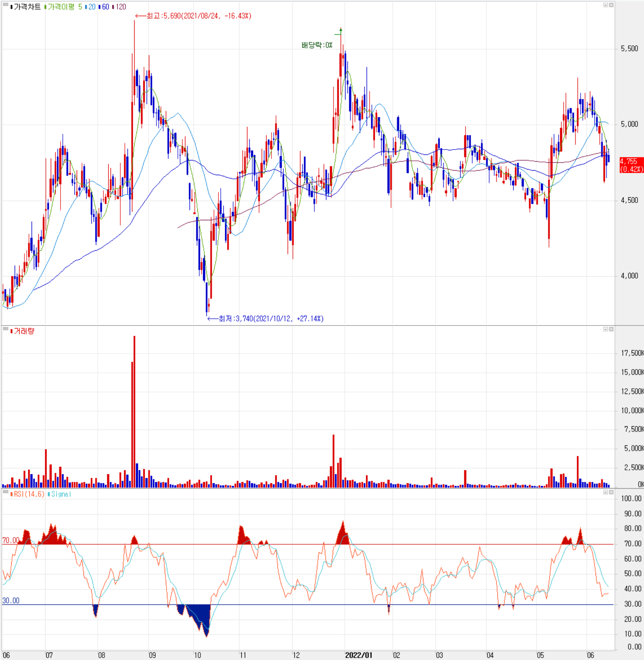Screen dimensions: 644x660
Task: Maximize the RSI indicator panel
Action: pos(606,492)
